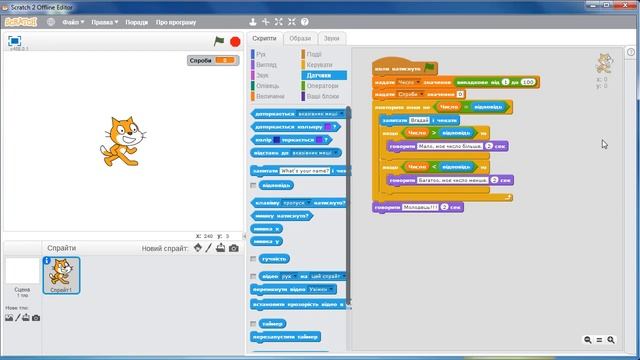Viewport: 640px width, 360px height.
Task: Toggle full screen presentation mode
Action: (14, 41)
